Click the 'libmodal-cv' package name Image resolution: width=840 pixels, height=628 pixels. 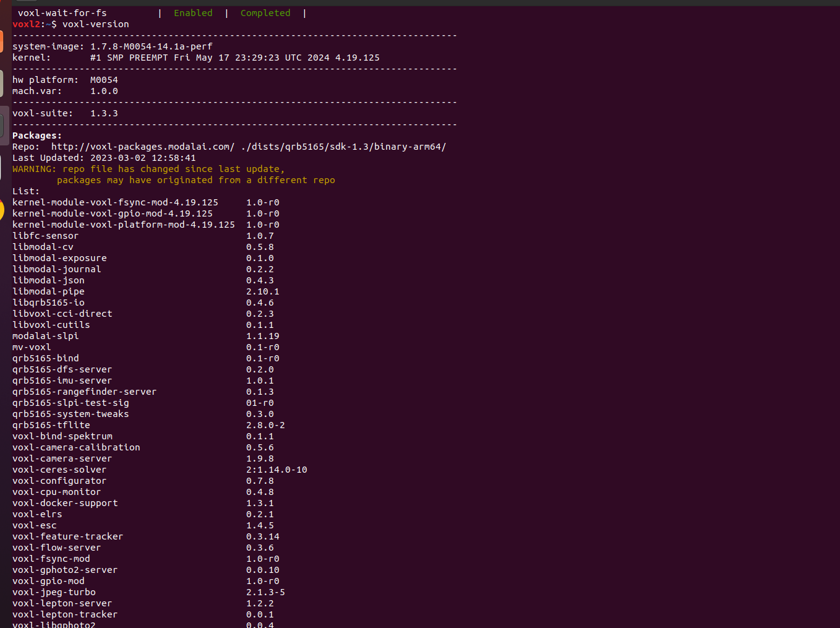(43, 247)
